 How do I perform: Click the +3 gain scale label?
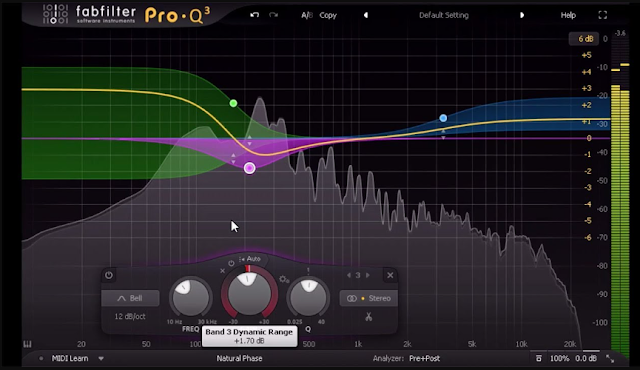[586, 89]
